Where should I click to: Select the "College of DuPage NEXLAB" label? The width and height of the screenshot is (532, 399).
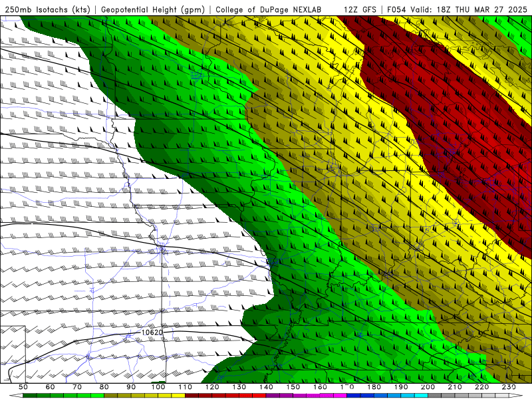tap(269, 9)
